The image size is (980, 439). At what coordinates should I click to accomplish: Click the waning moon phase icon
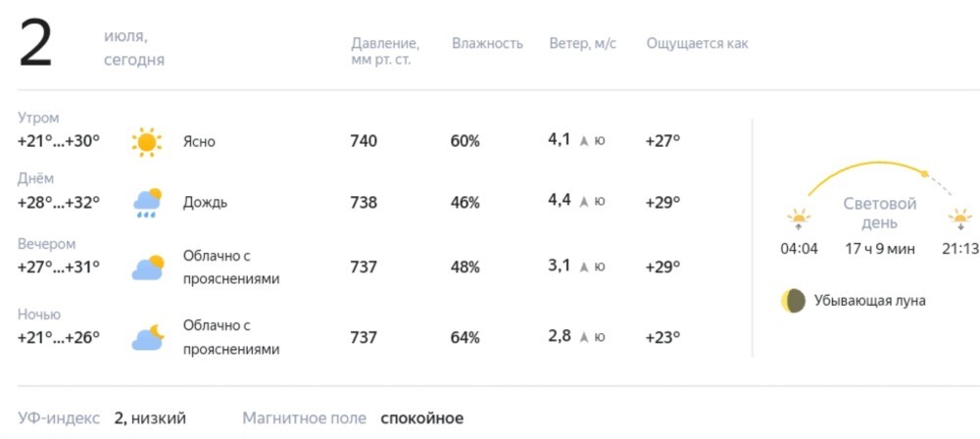(x=794, y=301)
